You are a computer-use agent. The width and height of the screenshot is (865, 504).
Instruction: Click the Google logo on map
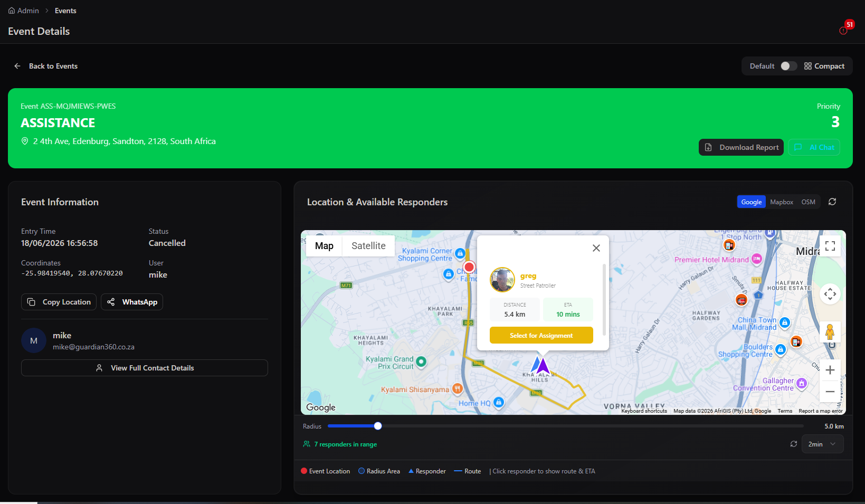[x=321, y=407]
